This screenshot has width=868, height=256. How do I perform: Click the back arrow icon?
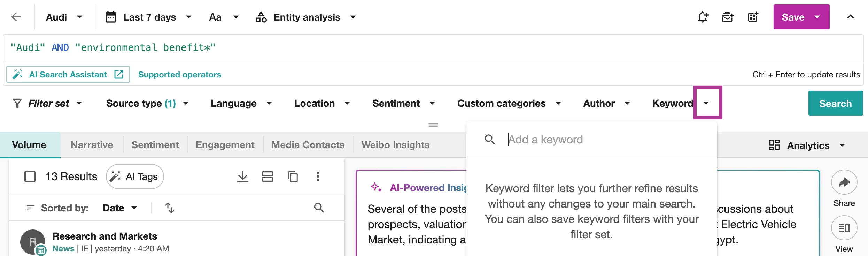pyautogui.click(x=16, y=17)
